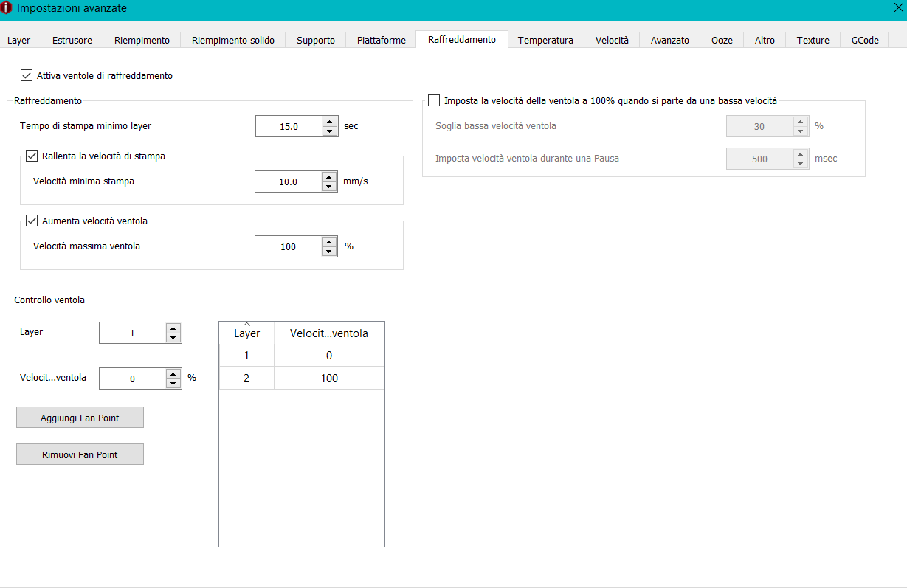The image size is (907, 588).
Task: Click the Velocità massima ventola input field
Action: pos(288,247)
